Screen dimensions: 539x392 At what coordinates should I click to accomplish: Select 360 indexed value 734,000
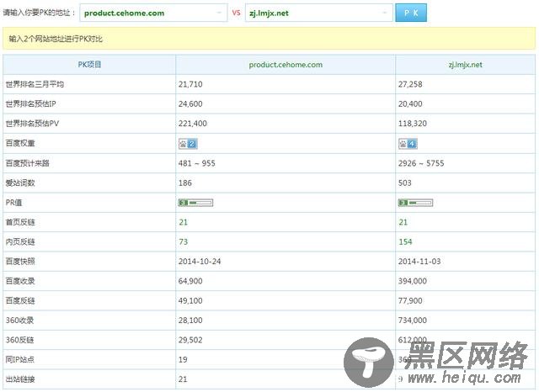[413, 320]
